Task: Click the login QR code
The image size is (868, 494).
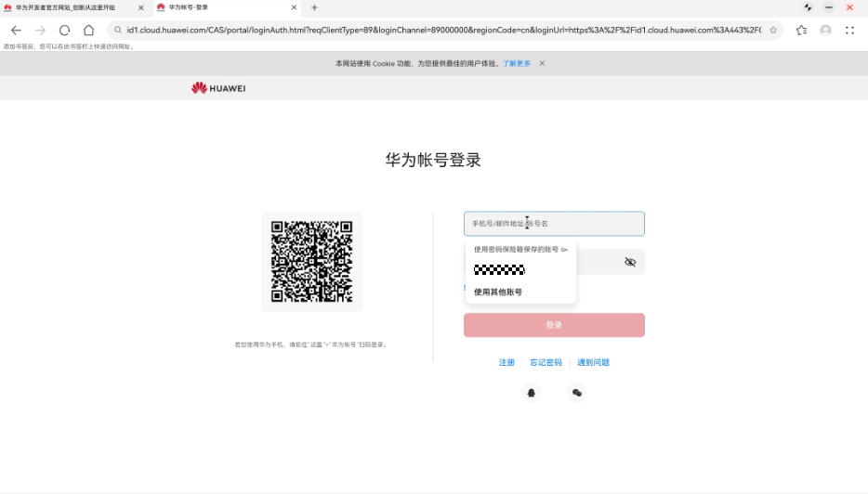Action: [x=311, y=262]
